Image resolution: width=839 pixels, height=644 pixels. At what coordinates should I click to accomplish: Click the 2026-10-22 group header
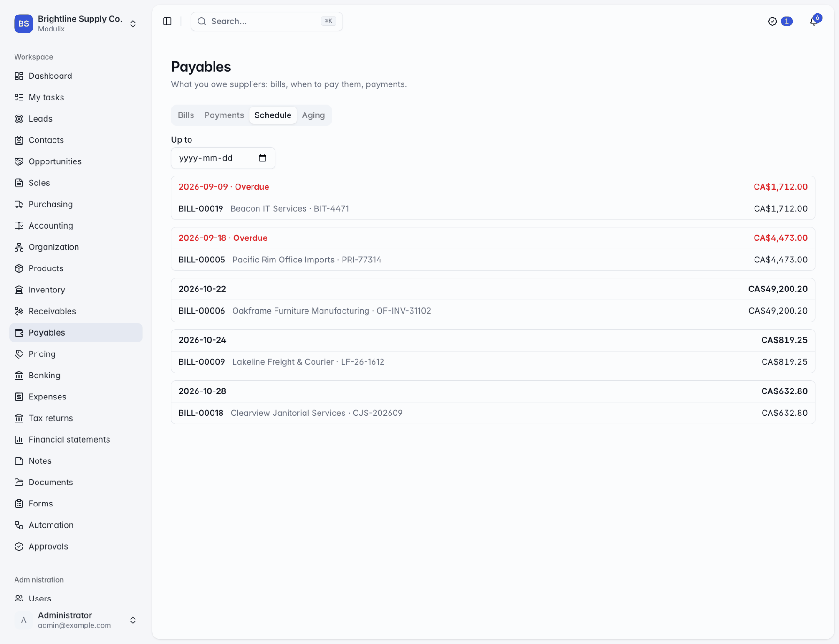(493, 290)
